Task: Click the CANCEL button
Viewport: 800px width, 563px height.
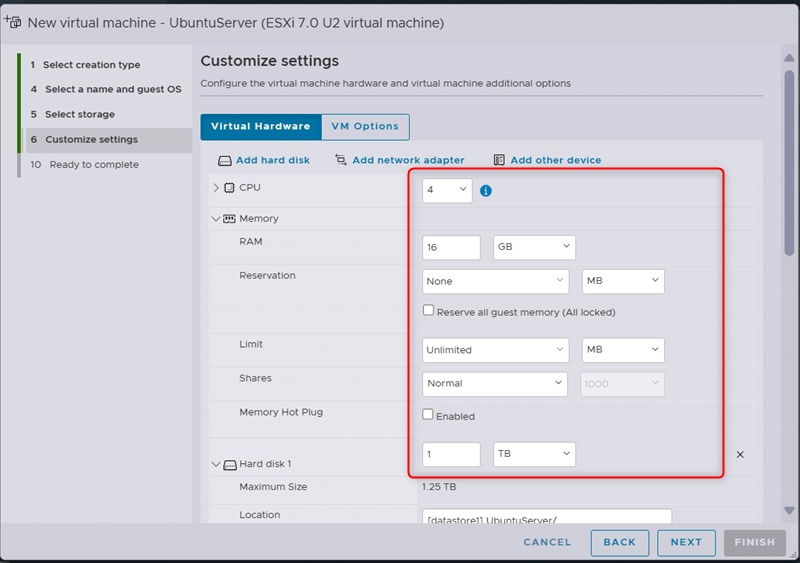Action: point(547,542)
